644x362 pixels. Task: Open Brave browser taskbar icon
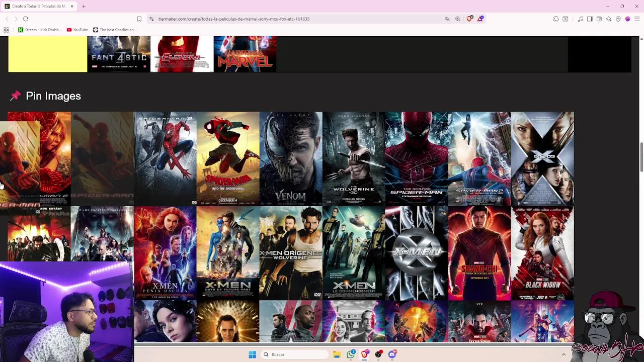pyautogui.click(x=365, y=354)
